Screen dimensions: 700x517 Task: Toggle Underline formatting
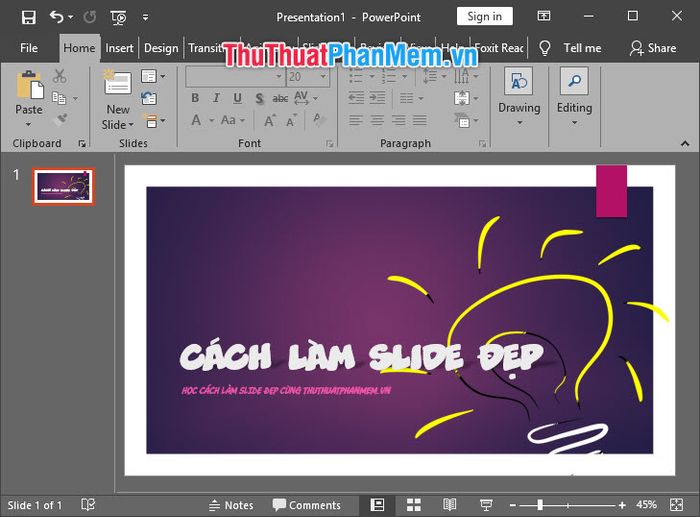(x=238, y=98)
